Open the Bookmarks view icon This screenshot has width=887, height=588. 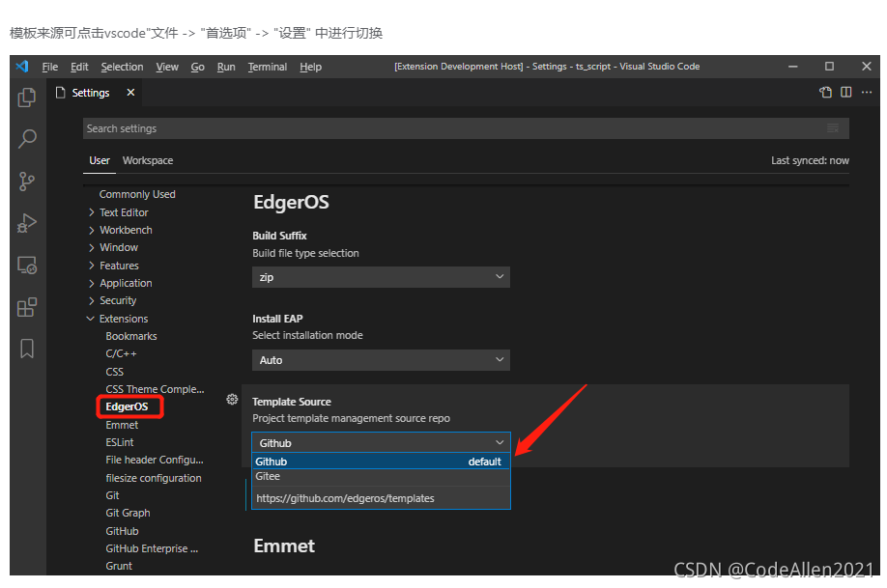click(27, 349)
